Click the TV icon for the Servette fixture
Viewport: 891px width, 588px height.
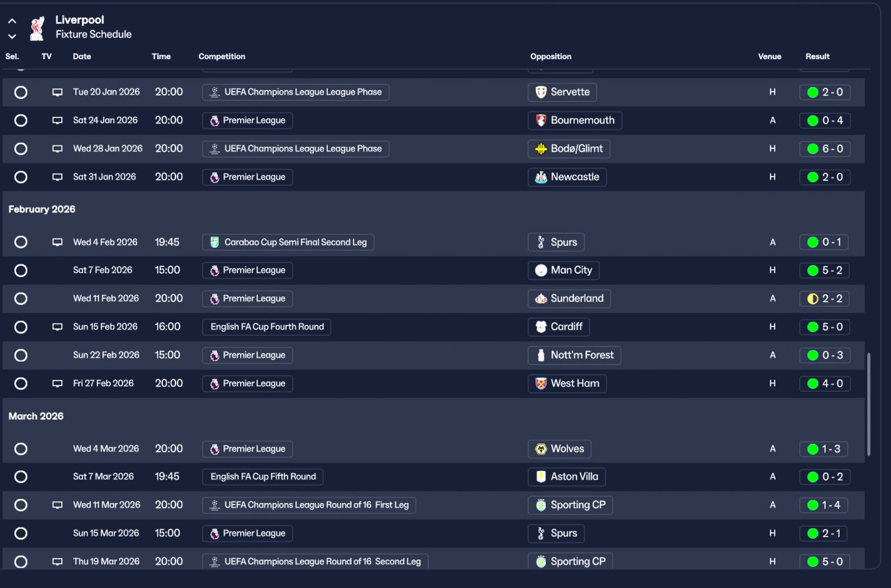click(x=58, y=93)
